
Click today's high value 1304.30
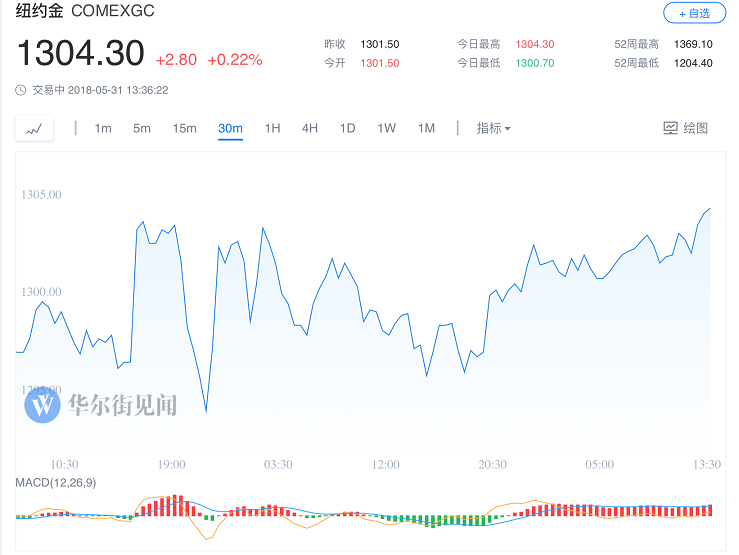tap(535, 44)
